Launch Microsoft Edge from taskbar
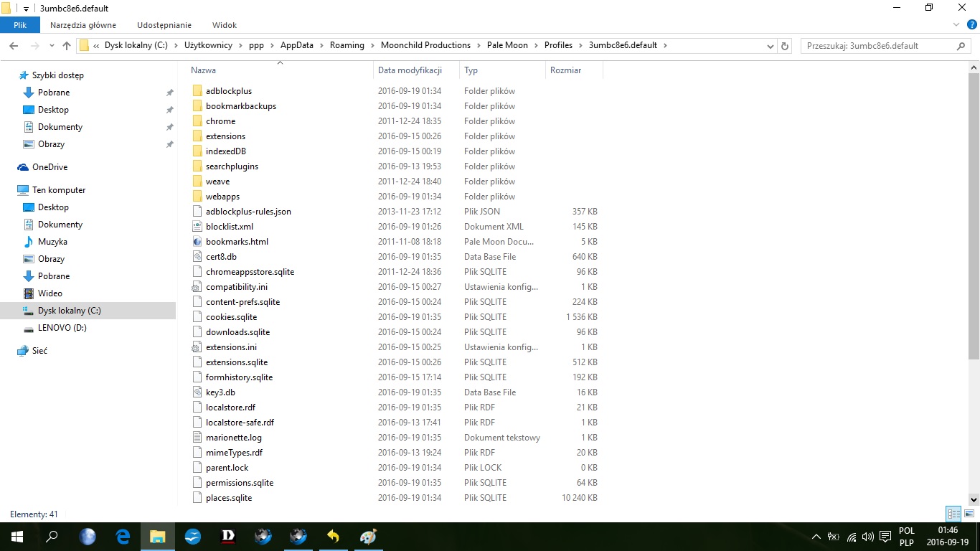The image size is (980, 551). click(x=123, y=537)
